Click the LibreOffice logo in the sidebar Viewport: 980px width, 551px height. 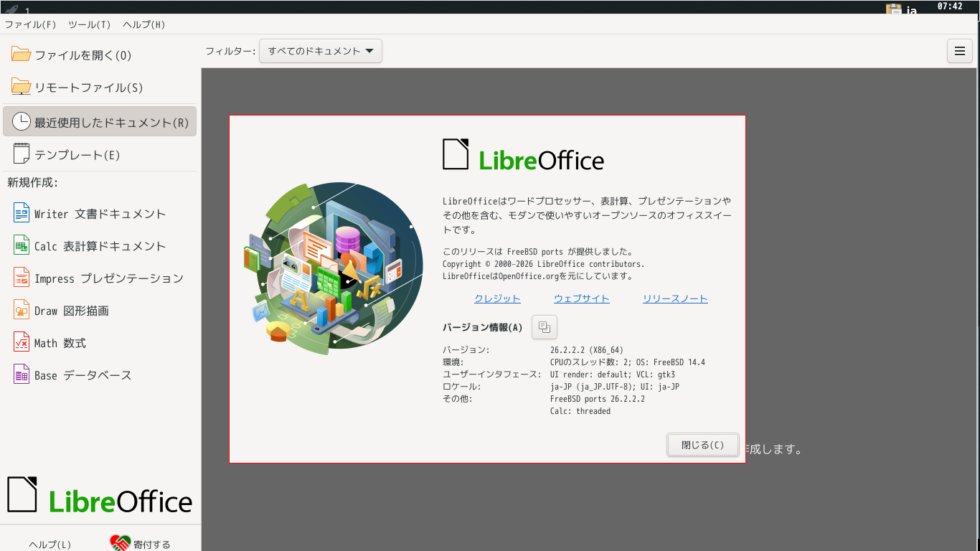(x=100, y=495)
